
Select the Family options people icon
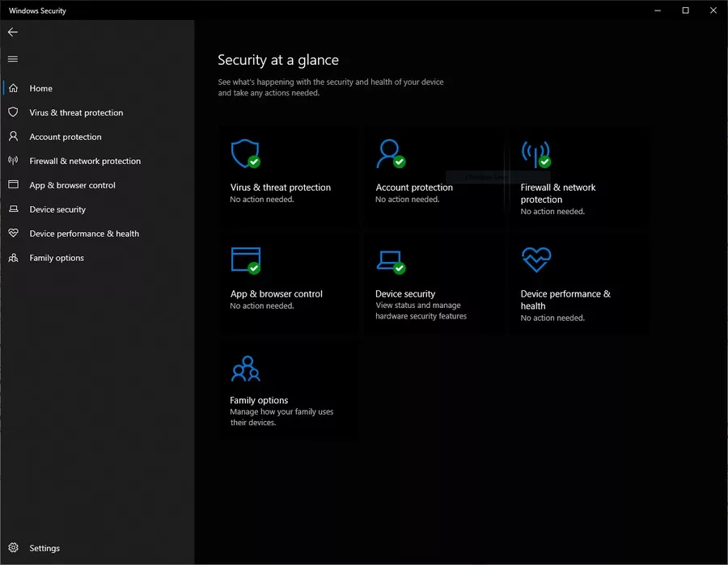[x=245, y=369]
